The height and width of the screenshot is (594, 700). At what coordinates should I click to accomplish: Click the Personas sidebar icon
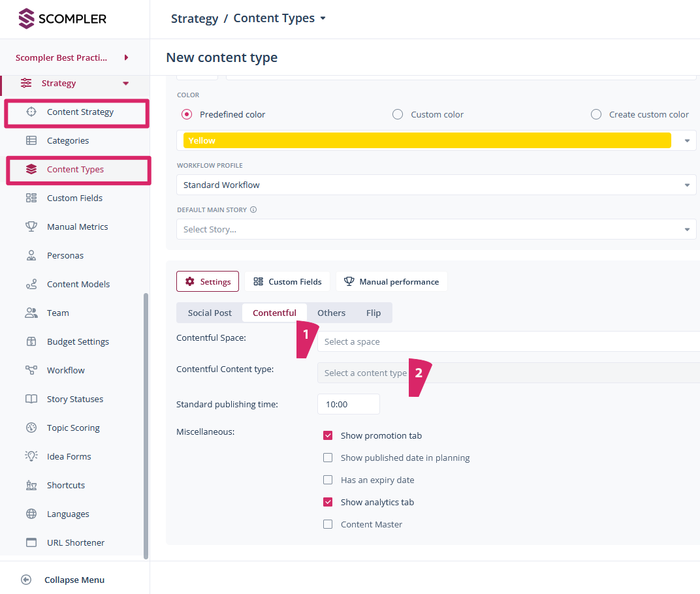(31, 255)
